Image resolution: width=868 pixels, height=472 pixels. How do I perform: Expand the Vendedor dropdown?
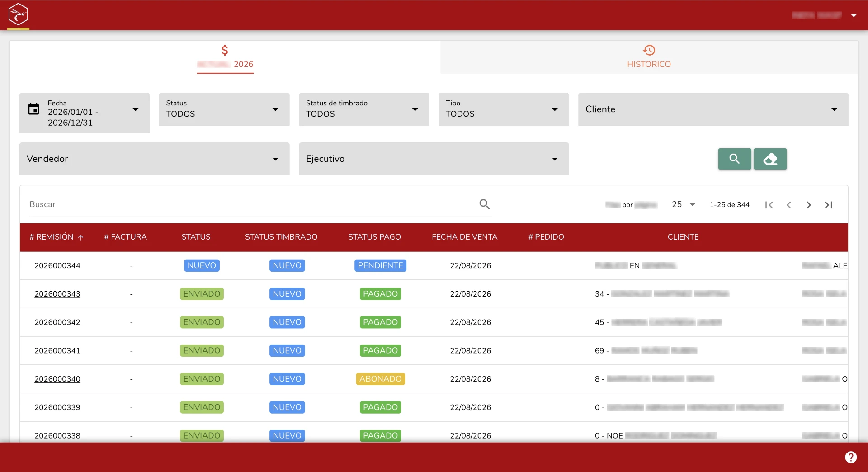click(154, 159)
